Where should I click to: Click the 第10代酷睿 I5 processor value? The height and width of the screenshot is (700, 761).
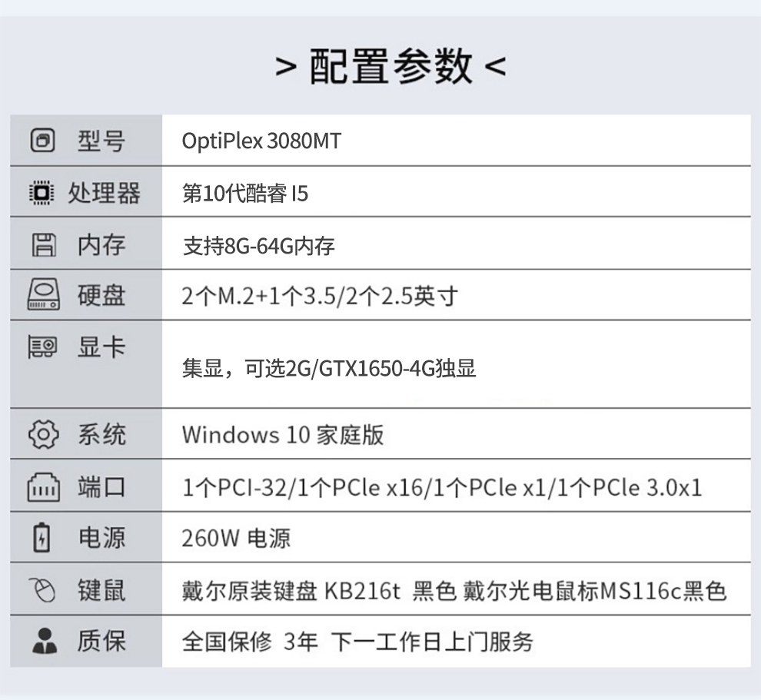pyautogui.click(x=245, y=193)
